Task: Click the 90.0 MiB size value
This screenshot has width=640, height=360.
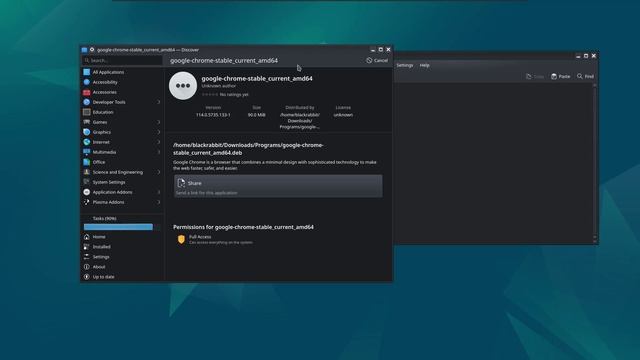Action: click(x=256, y=115)
